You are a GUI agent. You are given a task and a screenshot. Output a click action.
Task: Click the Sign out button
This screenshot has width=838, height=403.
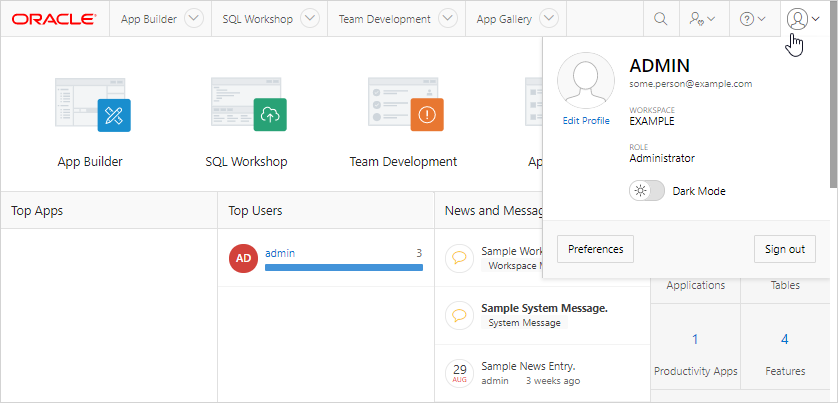click(x=785, y=249)
